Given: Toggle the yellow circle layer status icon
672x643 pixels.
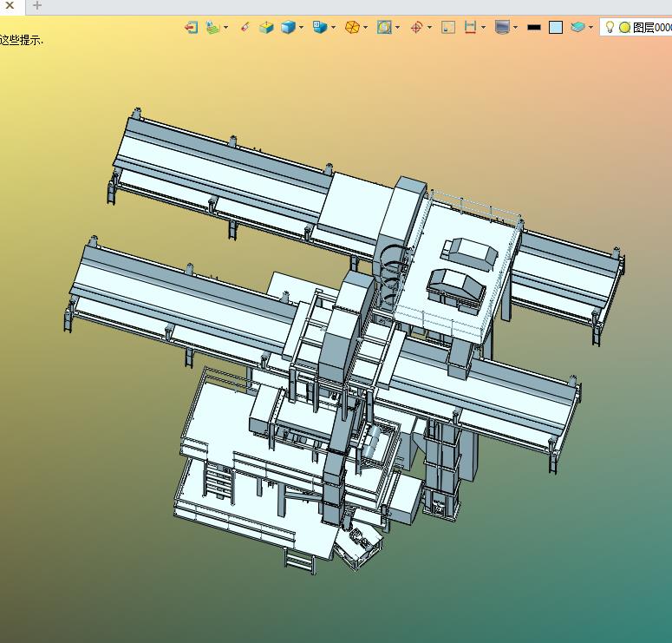Looking at the screenshot, I should click(624, 27).
